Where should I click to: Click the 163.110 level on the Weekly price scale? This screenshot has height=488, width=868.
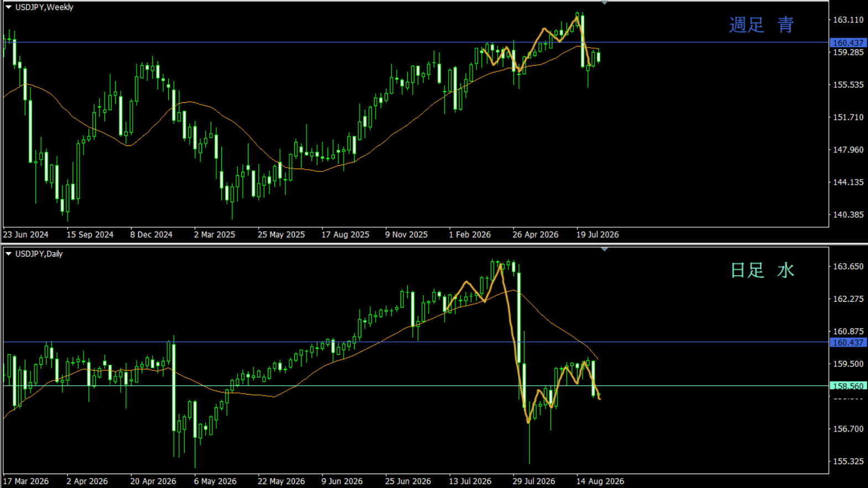tap(848, 20)
